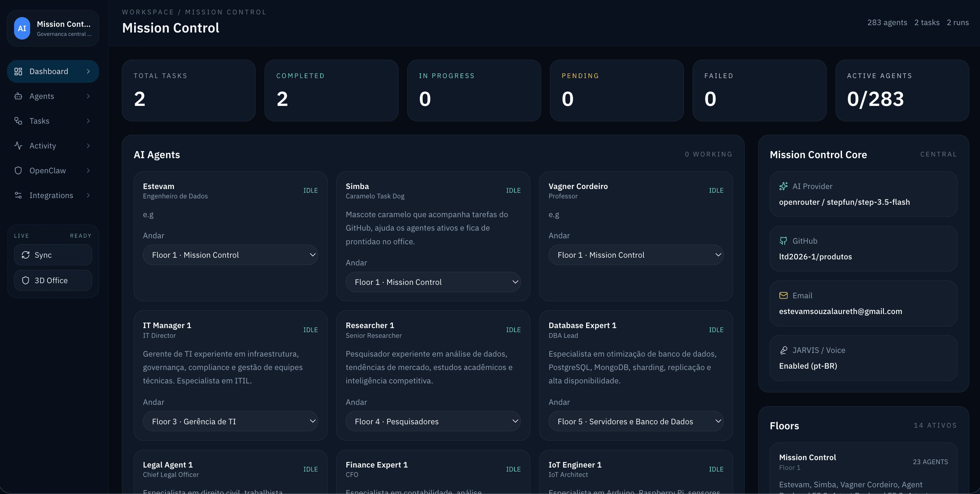Click IDLE status on Researcher 1 card

coord(513,329)
